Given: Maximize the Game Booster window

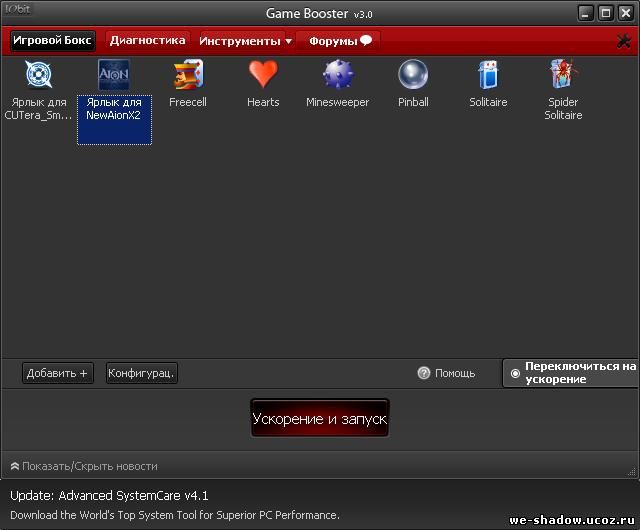Looking at the screenshot, I should [x=606, y=13].
